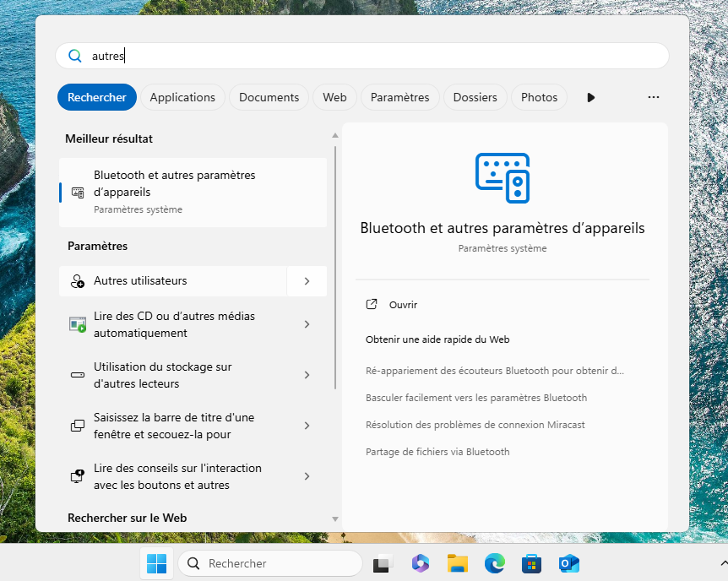Open the Windows Start button
This screenshot has width=728, height=581.
click(156, 563)
